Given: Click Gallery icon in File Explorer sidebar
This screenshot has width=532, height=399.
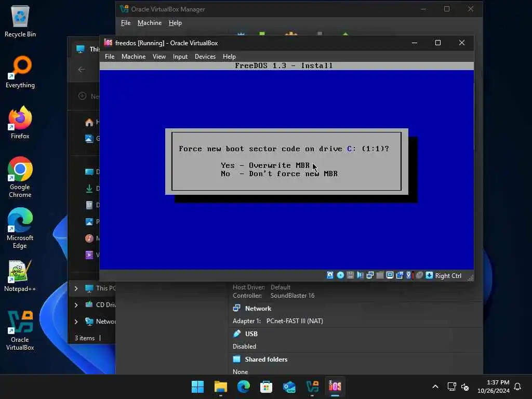Looking at the screenshot, I should 89,138.
